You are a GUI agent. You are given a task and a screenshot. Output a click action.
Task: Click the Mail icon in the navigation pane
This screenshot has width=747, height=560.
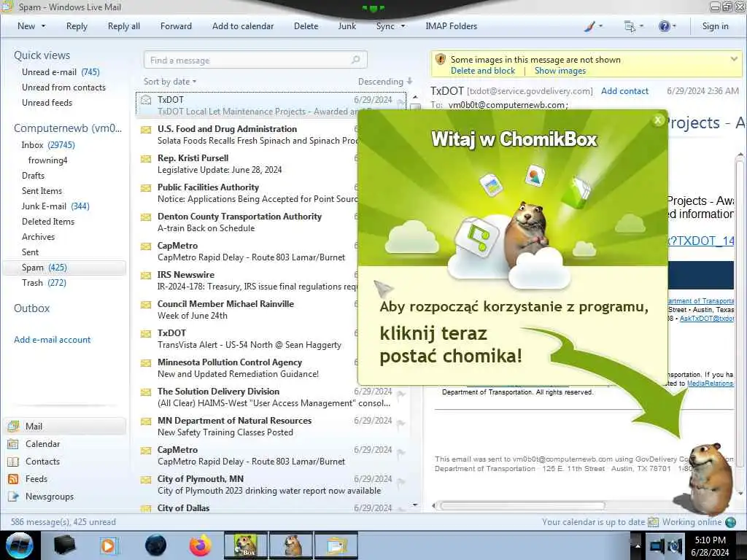[13, 426]
